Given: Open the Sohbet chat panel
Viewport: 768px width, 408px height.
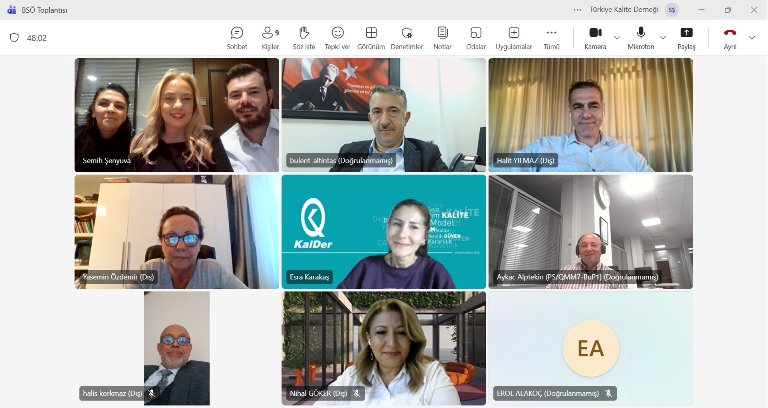Looking at the screenshot, I should click(x=237, y=38).
